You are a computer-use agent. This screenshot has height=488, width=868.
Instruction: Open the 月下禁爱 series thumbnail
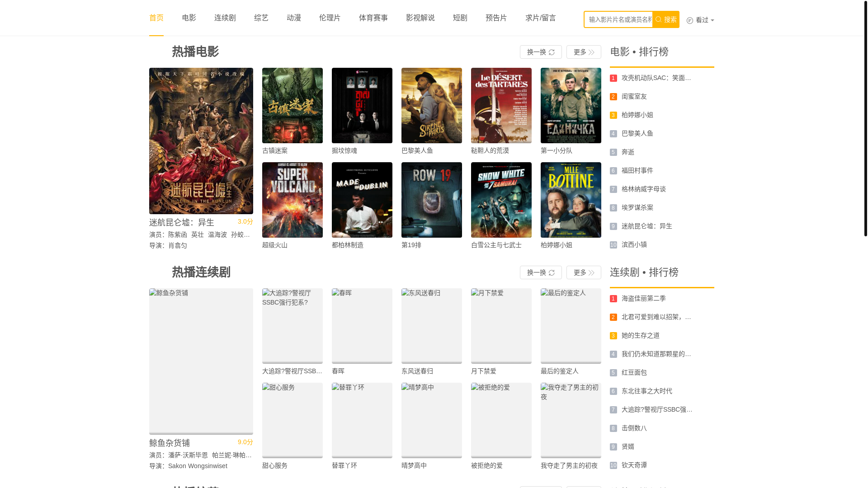[501, 326]
